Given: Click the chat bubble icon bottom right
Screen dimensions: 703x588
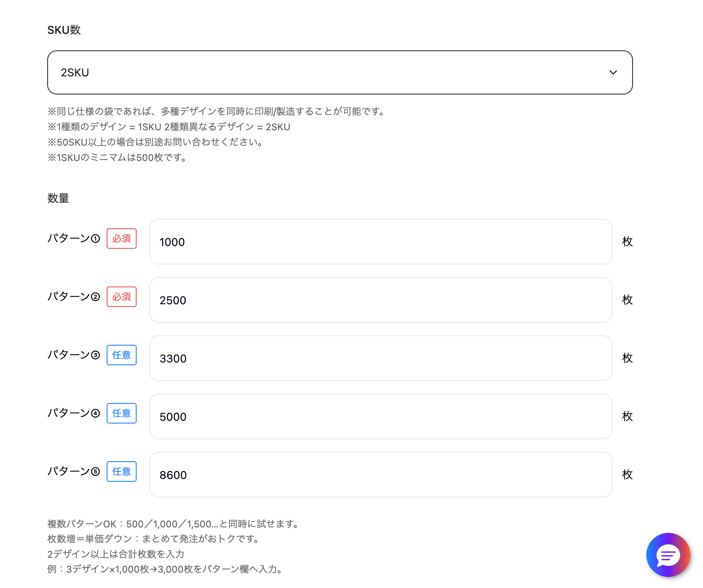Looking at the screenshot, I should pyautogui.click(x=668, y=555).
